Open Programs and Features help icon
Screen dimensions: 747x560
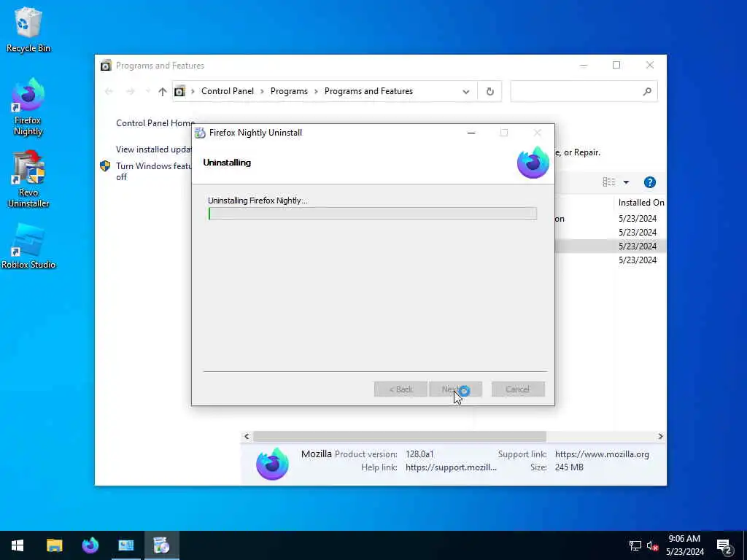click(x=649, y=182)
